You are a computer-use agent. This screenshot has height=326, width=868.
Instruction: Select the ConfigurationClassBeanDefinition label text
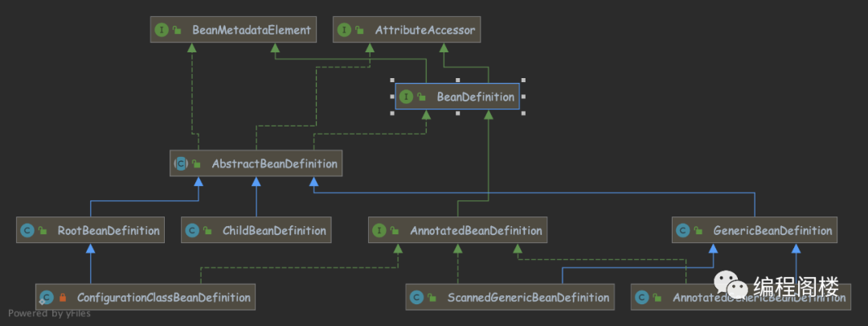pyautogui.click(x=163, y=298)
